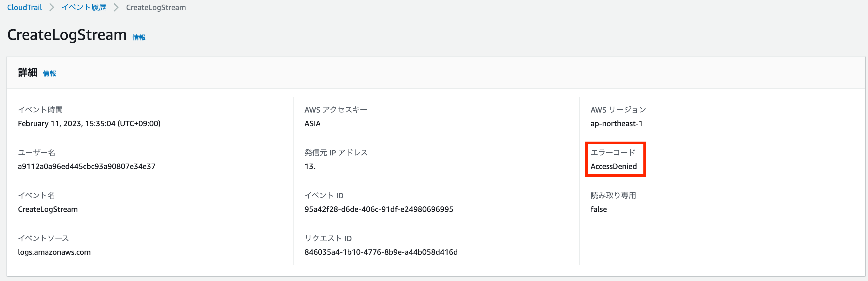Viewport: 868px width, 281px height.
Task: Click the 詳細 section heading
Action: click(28, 73)
